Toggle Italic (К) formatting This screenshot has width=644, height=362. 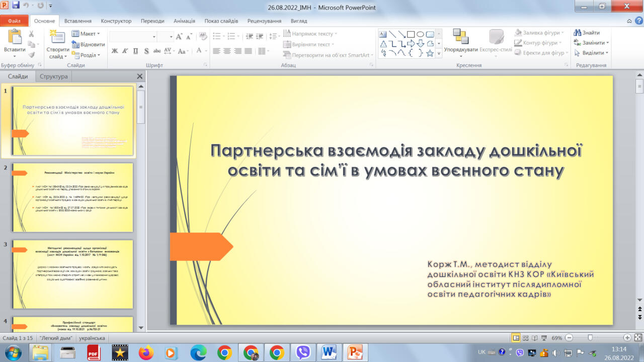(125, 51)
